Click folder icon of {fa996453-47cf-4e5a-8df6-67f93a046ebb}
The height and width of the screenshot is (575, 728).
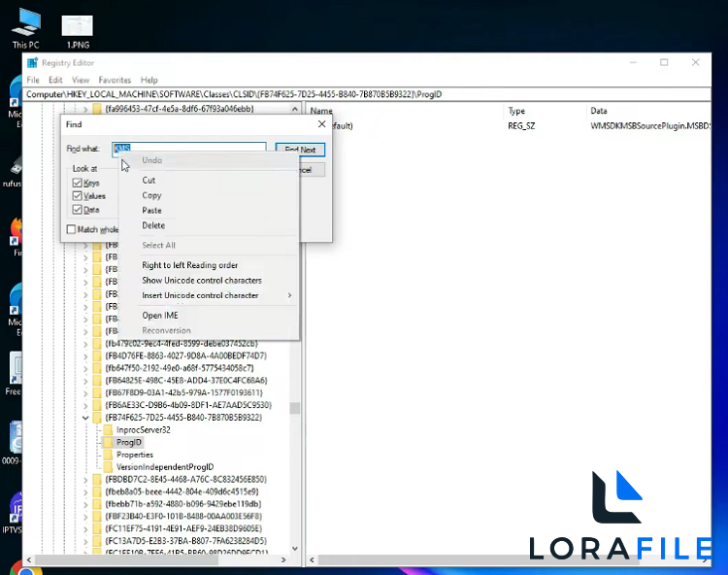click(97, 109)
